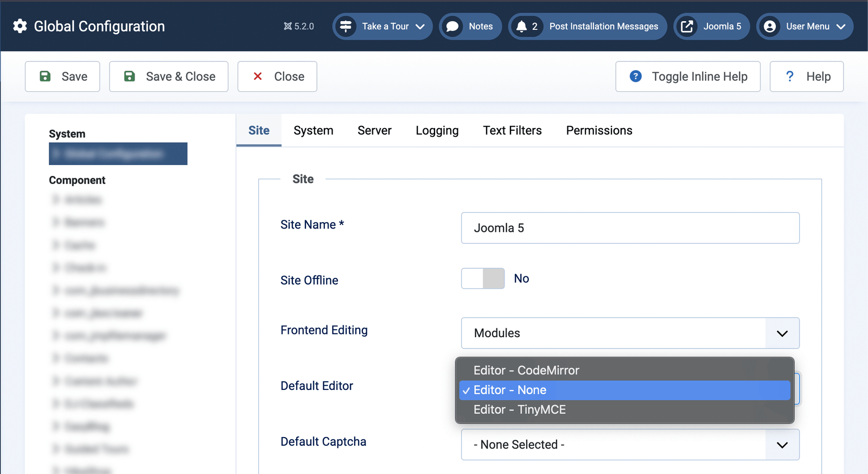Switch to the Site tab

tap(259, 130)
